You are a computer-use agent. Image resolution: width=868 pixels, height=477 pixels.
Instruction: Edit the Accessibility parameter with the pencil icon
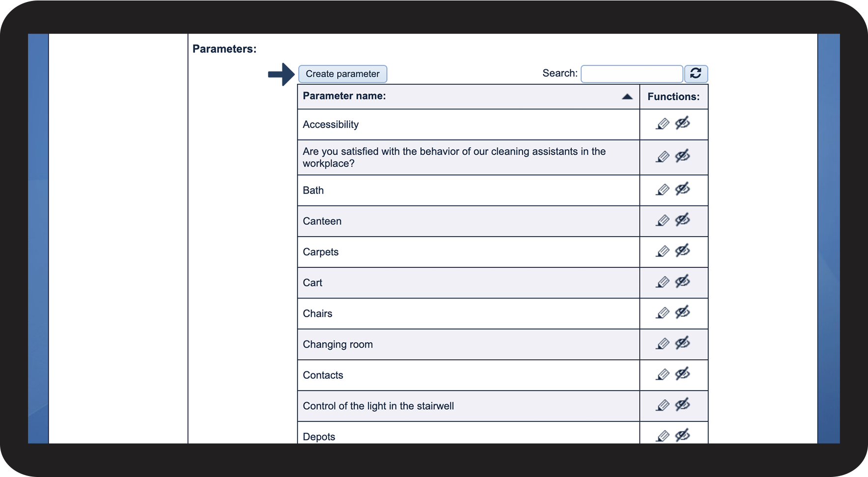662,124
